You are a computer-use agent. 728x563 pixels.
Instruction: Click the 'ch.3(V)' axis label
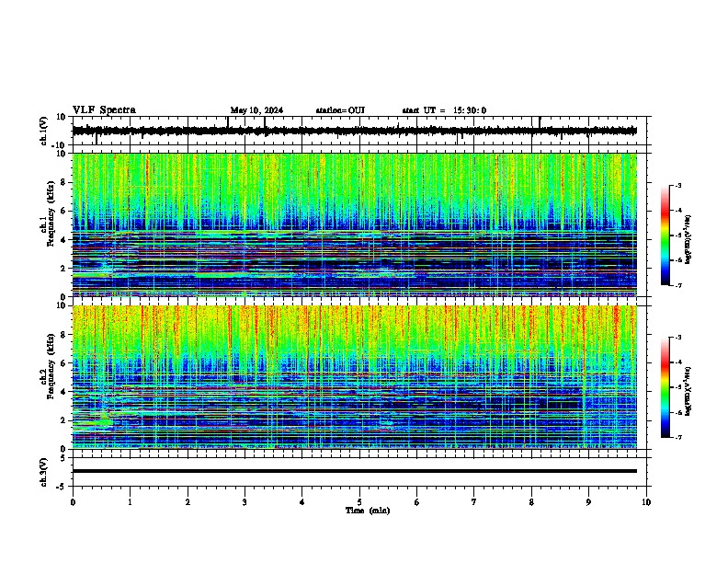(44, 472)
